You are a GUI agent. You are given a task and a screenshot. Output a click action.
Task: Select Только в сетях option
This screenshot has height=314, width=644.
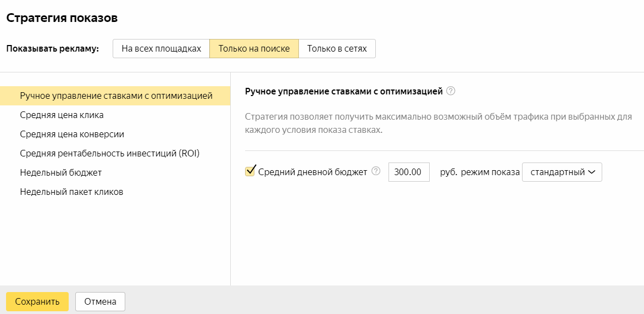(337, 49)
